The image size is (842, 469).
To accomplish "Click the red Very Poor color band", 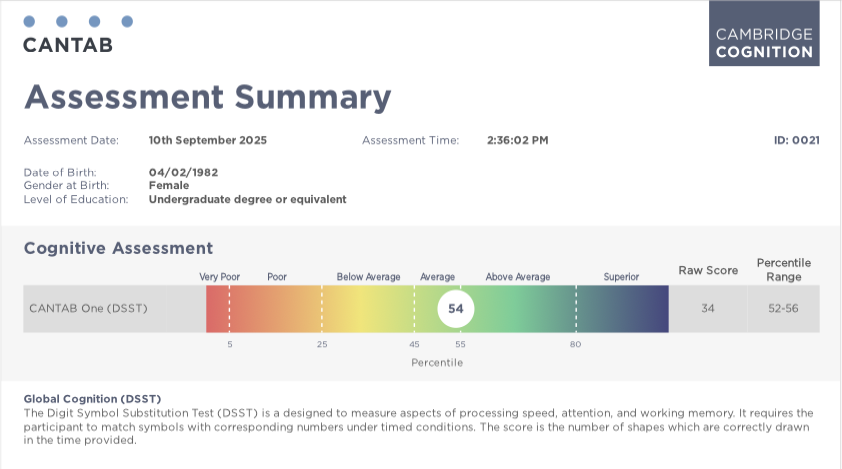I will [x=217, y=309].
